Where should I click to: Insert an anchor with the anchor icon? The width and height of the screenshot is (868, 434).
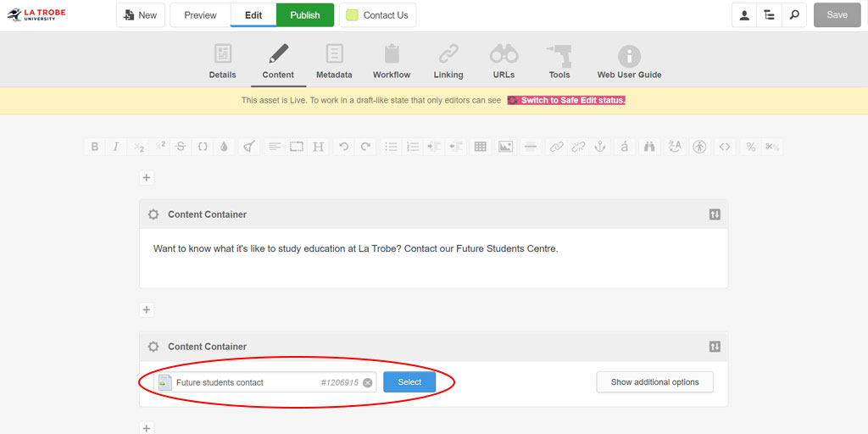coord(600,147)
